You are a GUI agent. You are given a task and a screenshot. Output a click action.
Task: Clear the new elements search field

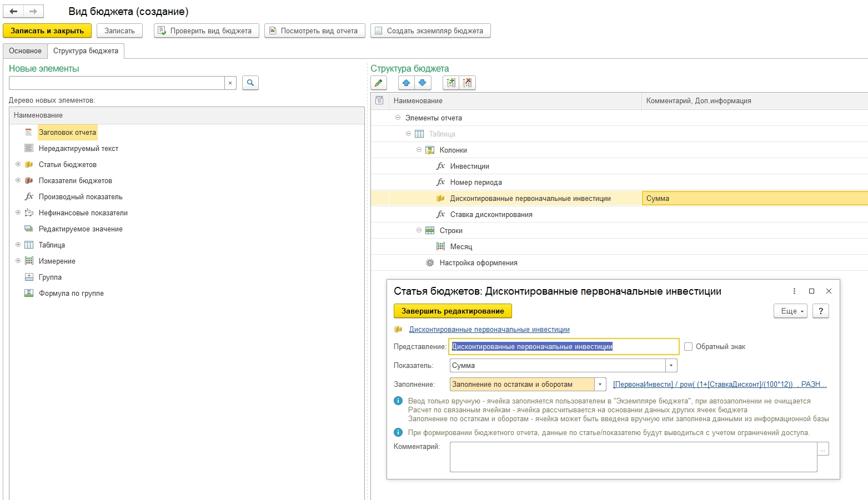[230, 83]
